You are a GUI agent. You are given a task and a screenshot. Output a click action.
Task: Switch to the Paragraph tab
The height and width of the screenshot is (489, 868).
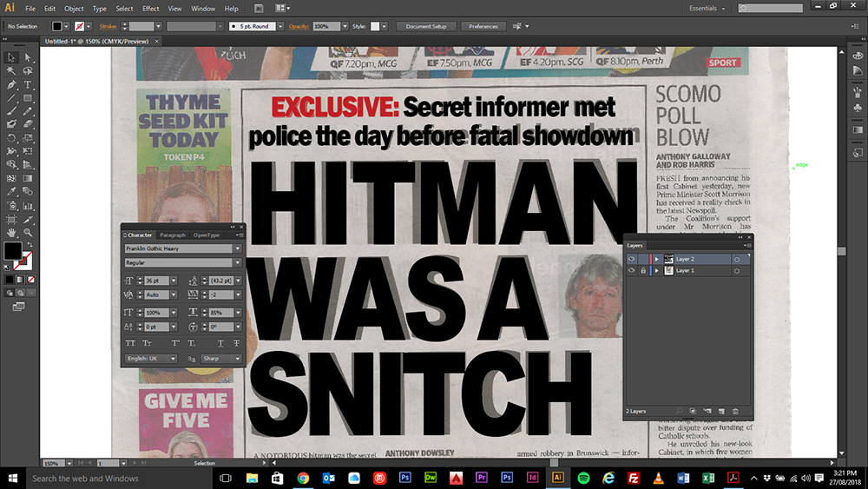tap(172, 235)
